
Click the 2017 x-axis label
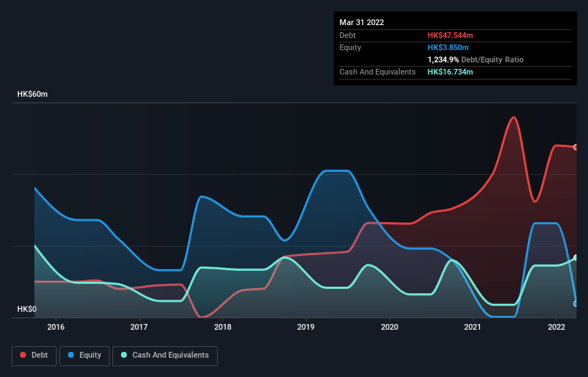click(139, 327)
